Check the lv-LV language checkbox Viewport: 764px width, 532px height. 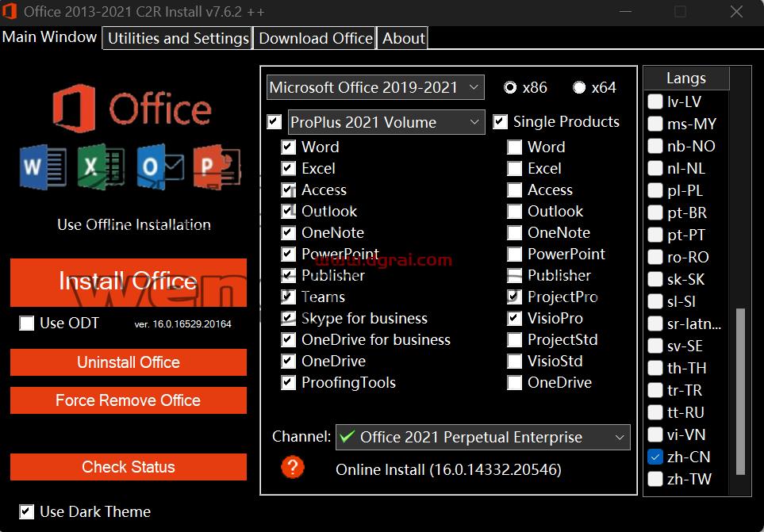point(655,101)
